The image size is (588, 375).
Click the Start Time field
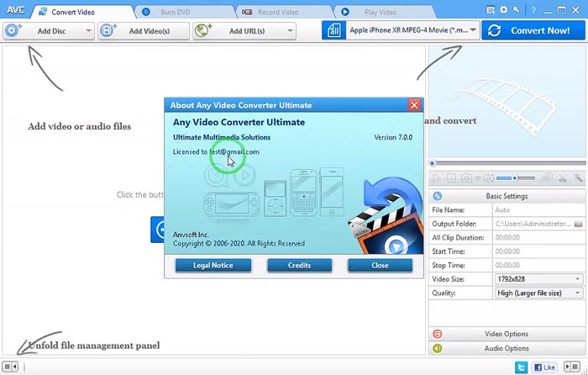(539, 251)
